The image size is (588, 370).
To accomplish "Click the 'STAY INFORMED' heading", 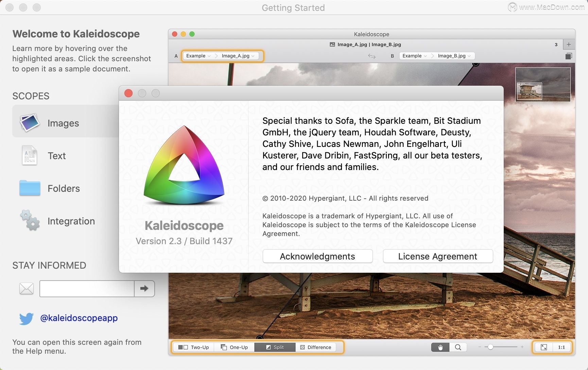I will click(49, 265).
